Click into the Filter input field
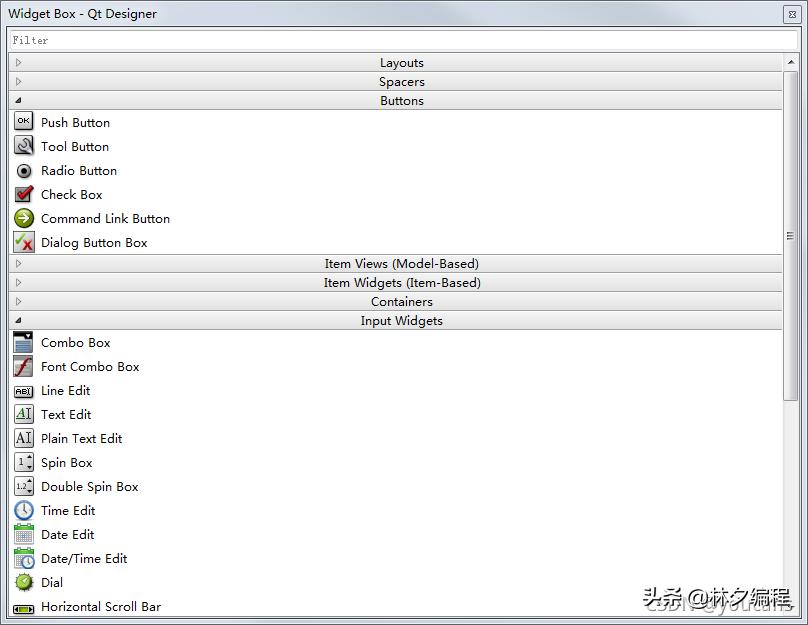Viewport: 808px width, 625px height. click(x=403, y=40)
